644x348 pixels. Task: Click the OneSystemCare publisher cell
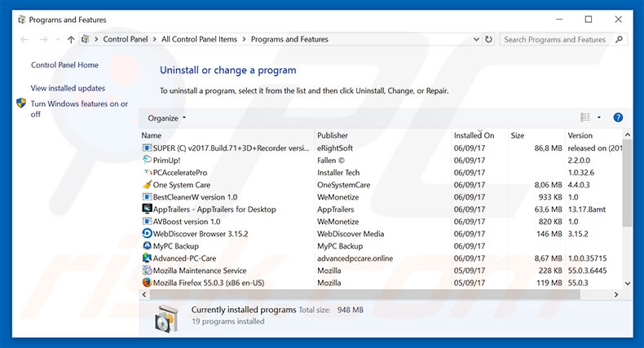point(343,185)
